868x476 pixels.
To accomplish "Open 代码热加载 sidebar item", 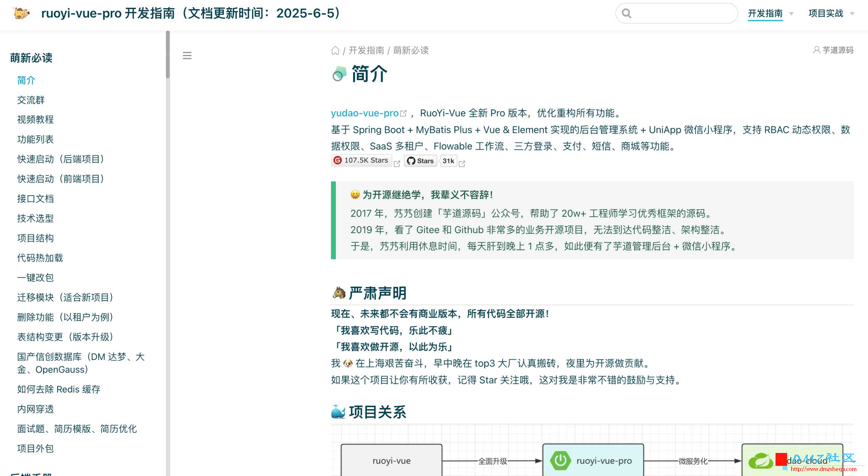I will click(x=40, y=258).
